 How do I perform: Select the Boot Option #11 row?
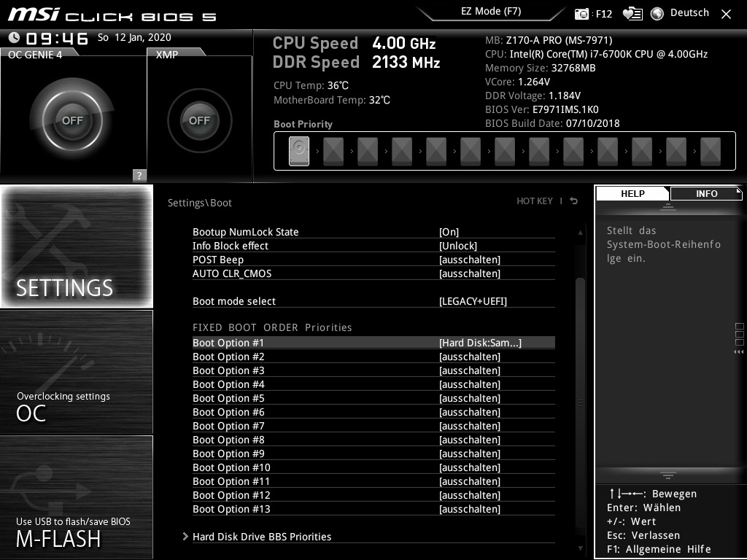point(373,481)
